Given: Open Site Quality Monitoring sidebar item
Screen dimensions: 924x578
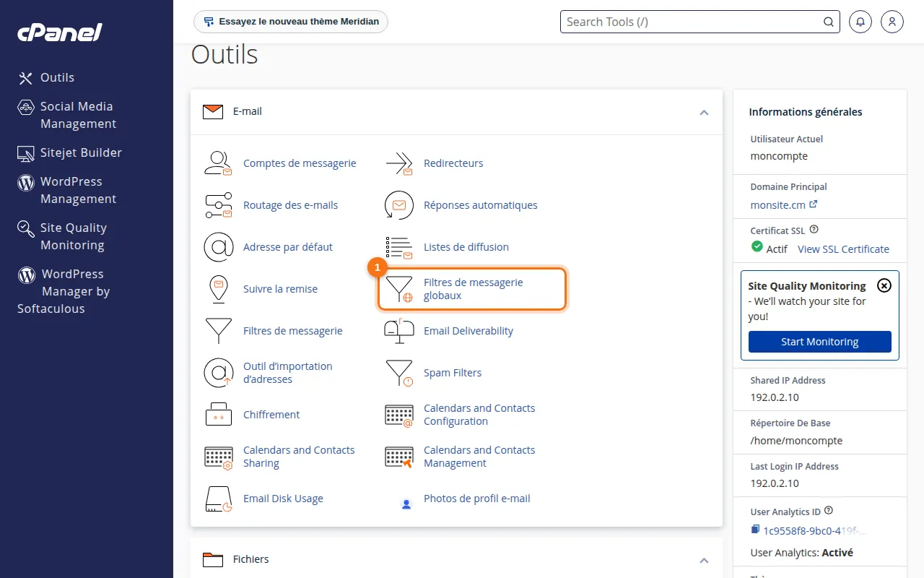Looking at the screenshot, I should [62, 236].
